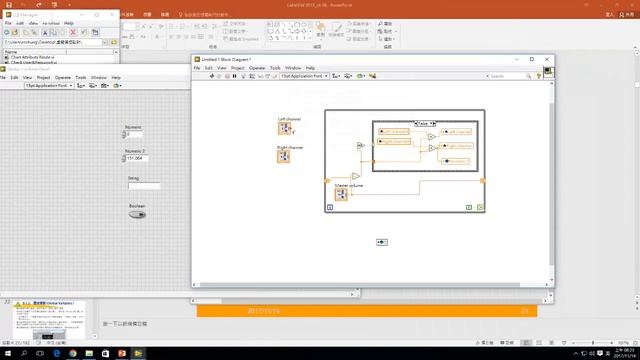640x360 pixels.
Task: Open Project menu in Block Diagram window
Action: [238, 68]
